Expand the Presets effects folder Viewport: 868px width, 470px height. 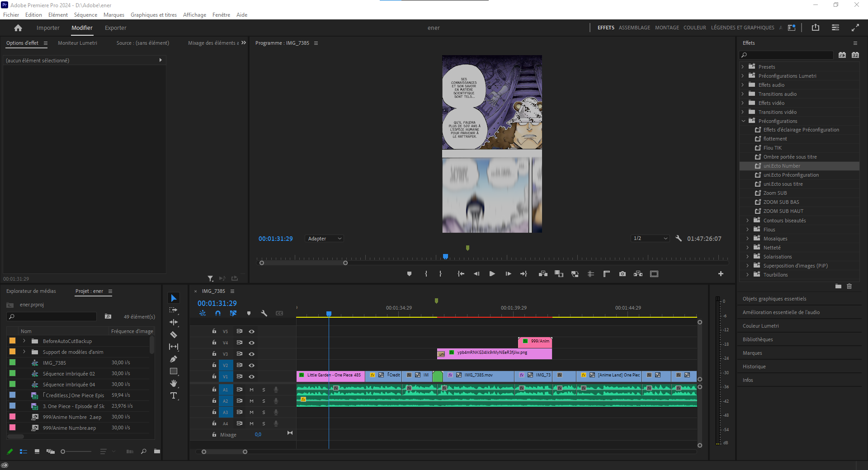click(x=743, y=67)
